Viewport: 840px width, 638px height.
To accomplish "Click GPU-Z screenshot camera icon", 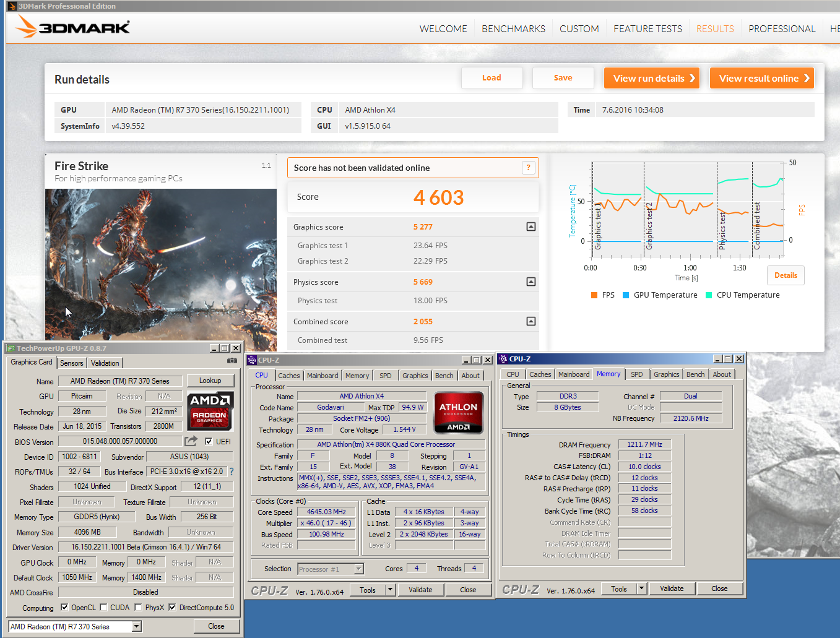I will click(232, 360).
